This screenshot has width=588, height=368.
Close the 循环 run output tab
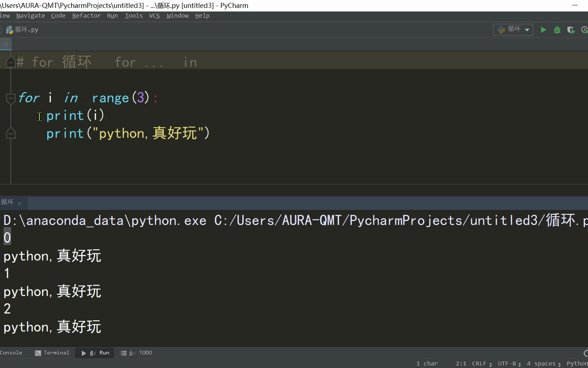coord(20,204)
